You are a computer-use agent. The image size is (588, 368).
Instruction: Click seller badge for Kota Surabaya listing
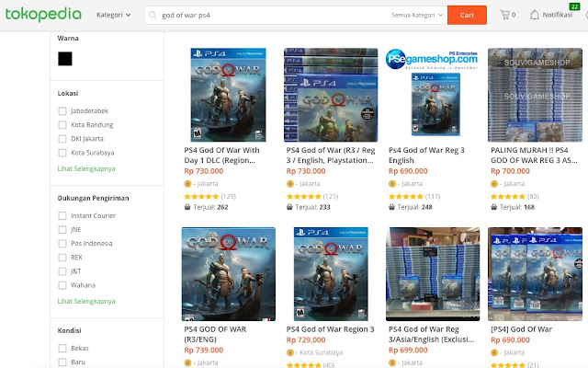click(290, 352)
